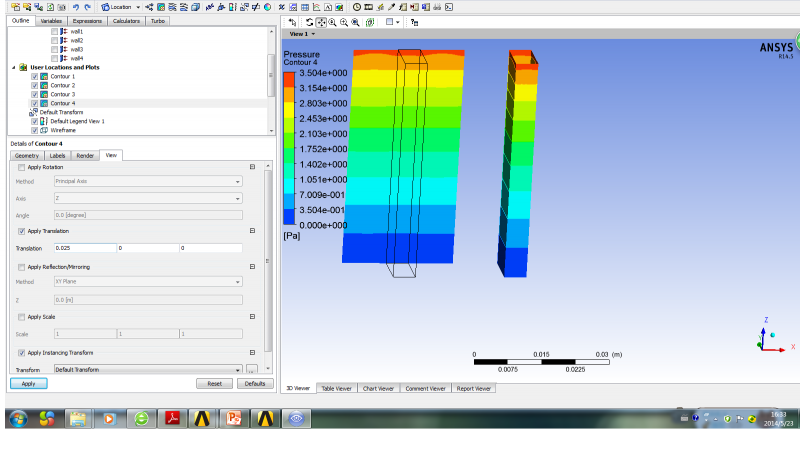This screenshot has height=449, width=800.
Task: Uncheck the Apply Translation checkbox
Action: [x=23, y=231]
